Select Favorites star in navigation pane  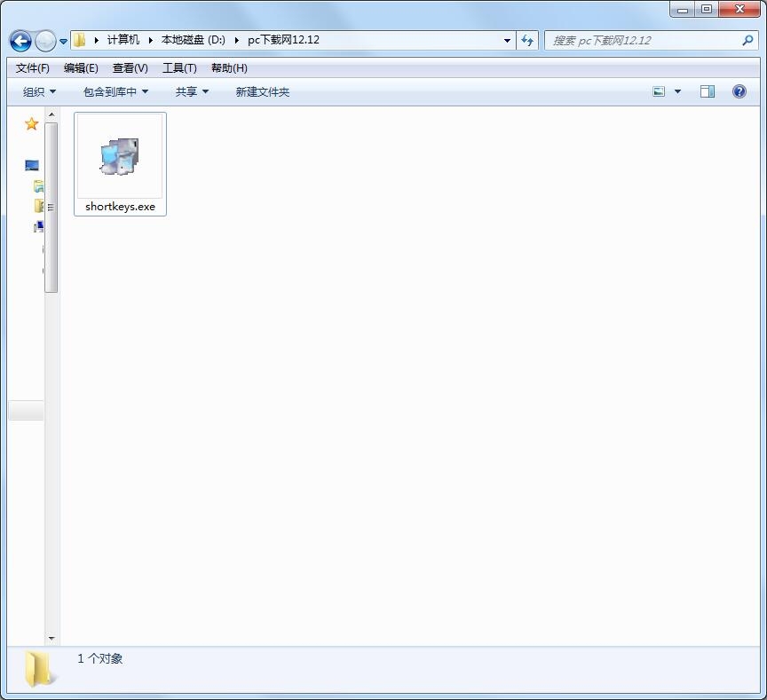click(x=31, y=123)
